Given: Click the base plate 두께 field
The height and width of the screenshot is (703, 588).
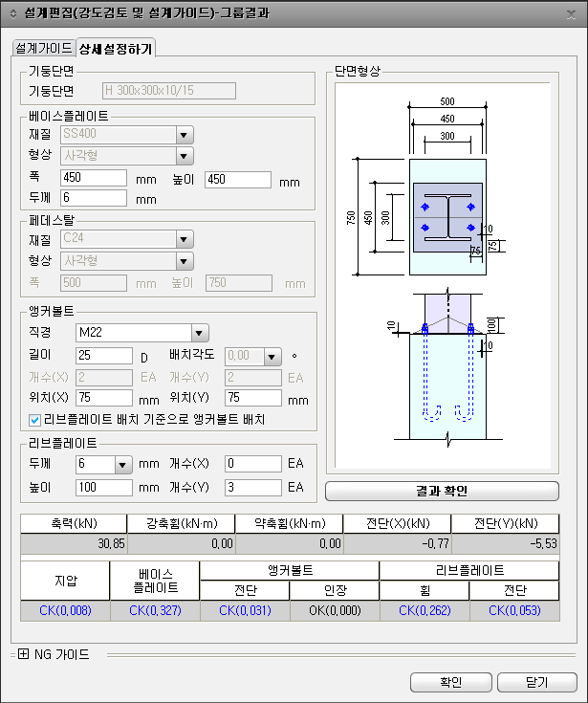Looking at the screenshot, I should 94,198.
